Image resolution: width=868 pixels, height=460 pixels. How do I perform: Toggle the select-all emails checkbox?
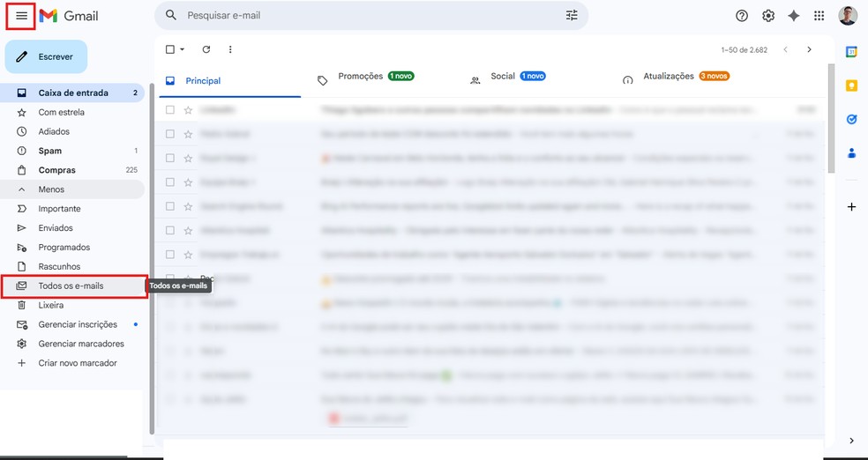tap(170, 49)
